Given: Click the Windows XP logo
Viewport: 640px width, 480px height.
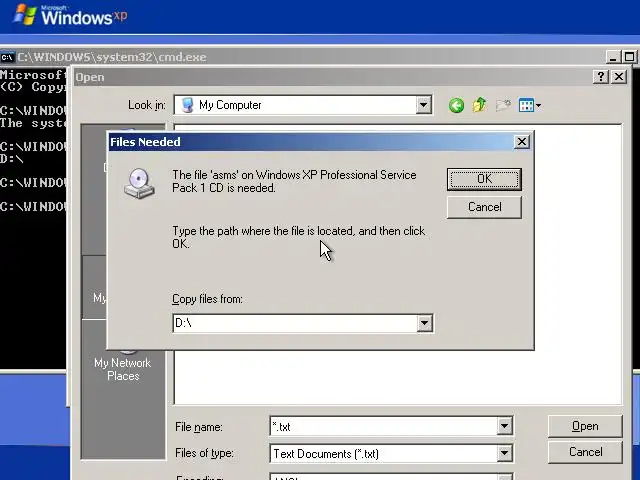Looking at the screenshot, I should pyautogui.click(x=71, y=15).
